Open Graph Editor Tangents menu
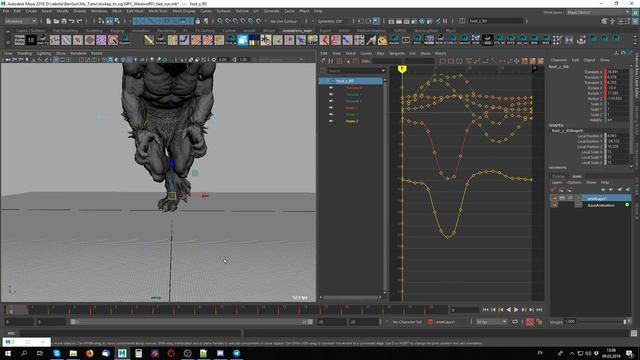 [397, 53]
